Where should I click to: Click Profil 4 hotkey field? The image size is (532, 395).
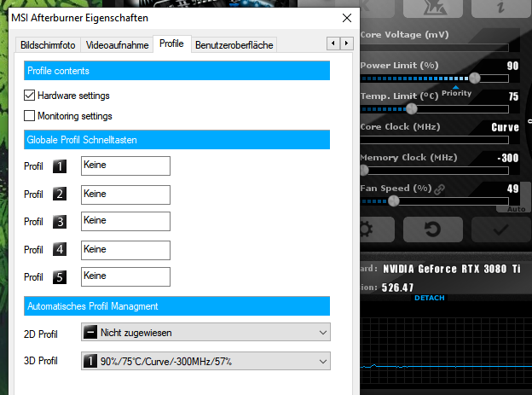(125, 250)
